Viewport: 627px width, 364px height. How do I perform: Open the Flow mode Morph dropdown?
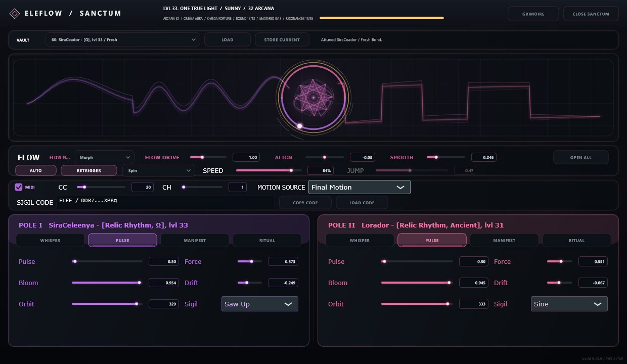[x=104, y=157]
